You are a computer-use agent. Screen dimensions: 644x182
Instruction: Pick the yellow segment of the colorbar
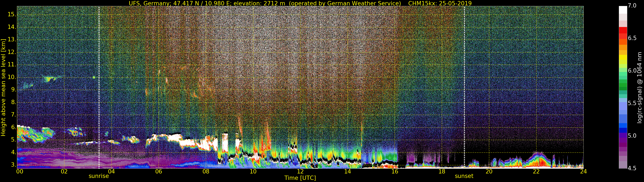pos(623,58)
